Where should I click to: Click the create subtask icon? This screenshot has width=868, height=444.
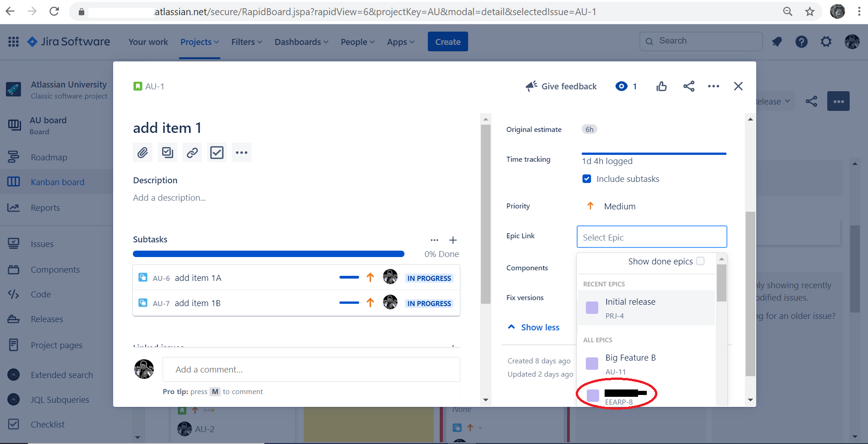[x=167, y=153]
